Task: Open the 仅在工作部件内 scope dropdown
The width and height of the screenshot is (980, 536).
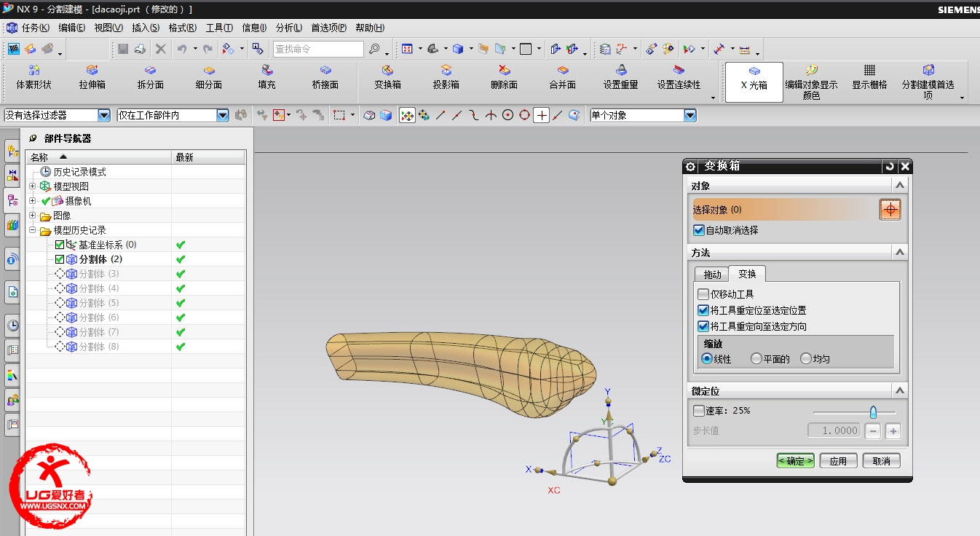Action: click(223, 115)
